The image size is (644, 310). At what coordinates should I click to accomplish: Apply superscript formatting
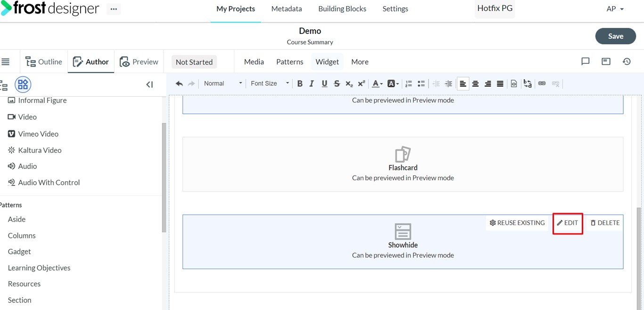[362, 84]
